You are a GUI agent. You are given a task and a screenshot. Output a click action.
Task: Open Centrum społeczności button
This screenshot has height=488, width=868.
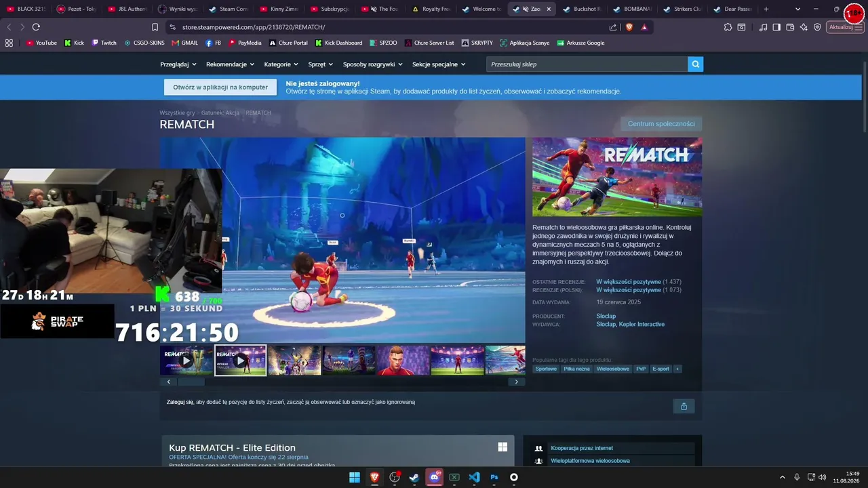pyautogui.click(x=661, y=124)
